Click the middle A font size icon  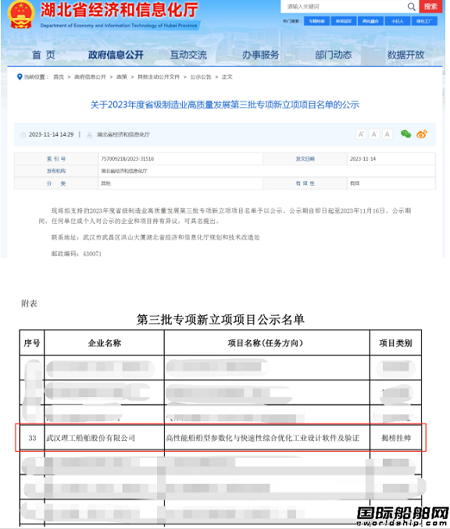(374, 134)
